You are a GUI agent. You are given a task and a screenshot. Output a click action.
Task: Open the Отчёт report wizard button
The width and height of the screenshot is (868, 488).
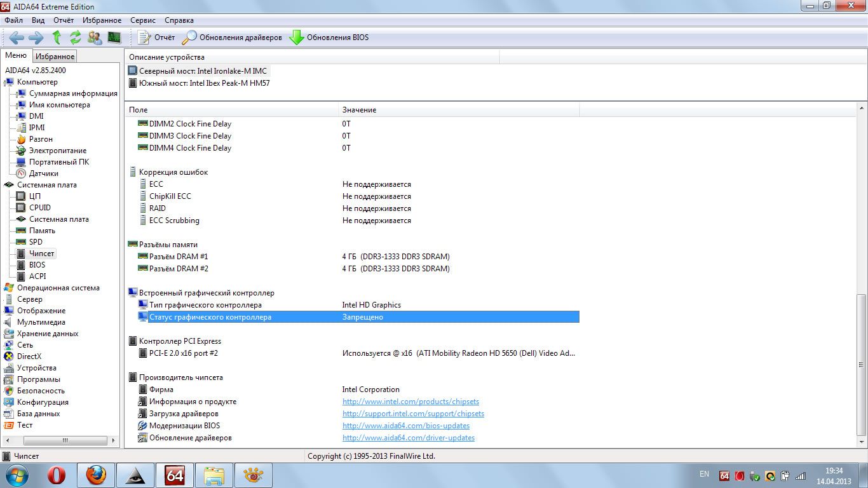point(157,37)
